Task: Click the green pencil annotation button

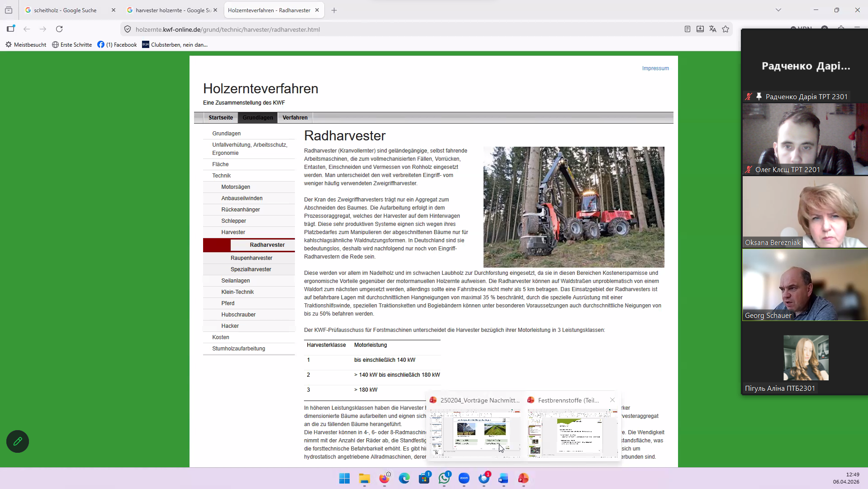Action: pyautogui.click(x=18, y=441)
